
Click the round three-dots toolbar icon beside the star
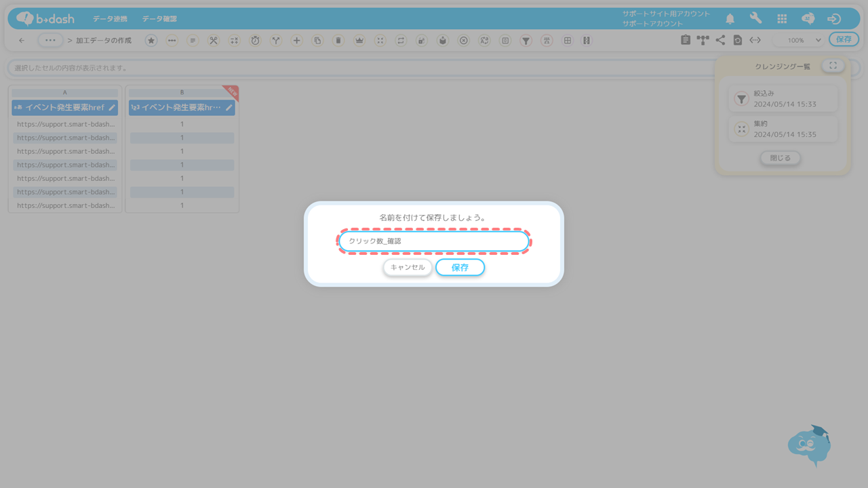(x=172, y=41)
